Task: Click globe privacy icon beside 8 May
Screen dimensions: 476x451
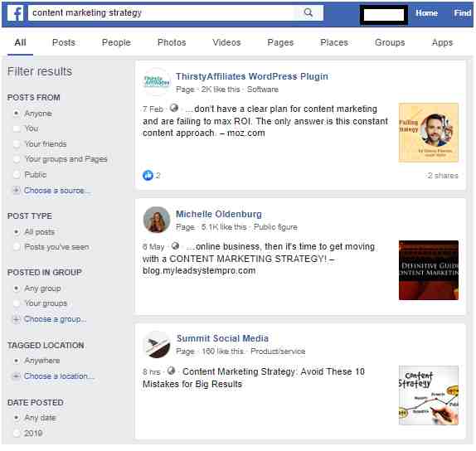Action: (175, 245)
